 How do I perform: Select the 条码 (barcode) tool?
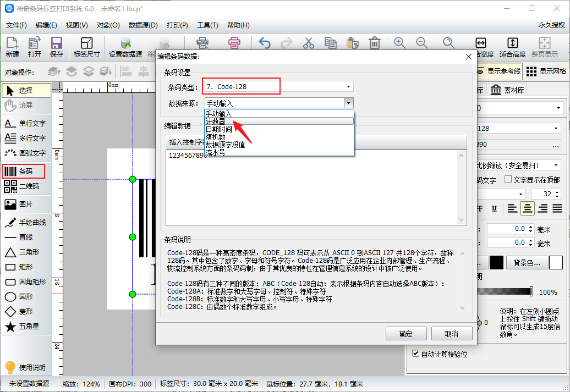click(24, 172)
